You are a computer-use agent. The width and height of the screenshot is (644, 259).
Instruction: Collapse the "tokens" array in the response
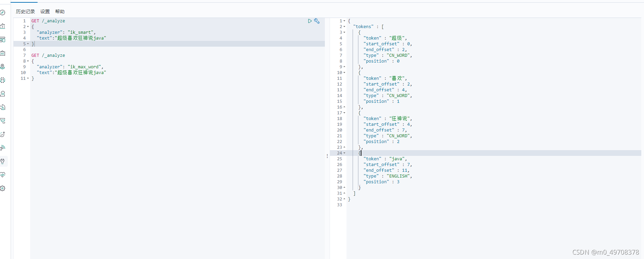click(345, 27)
